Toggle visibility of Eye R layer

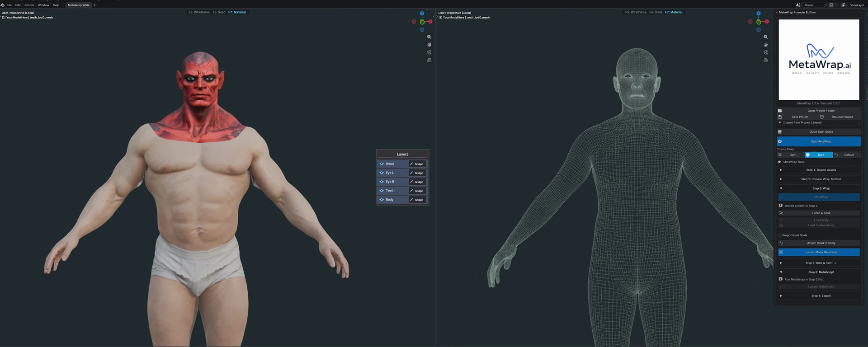[x=382, y=182]
